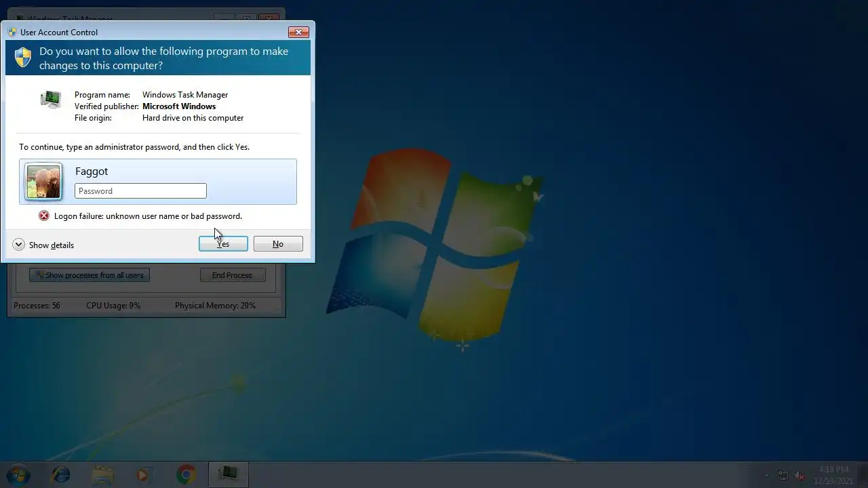Click the 'Processes: 56' status text
This screenshot has width=868, height=488.
[x=37, y=306]
